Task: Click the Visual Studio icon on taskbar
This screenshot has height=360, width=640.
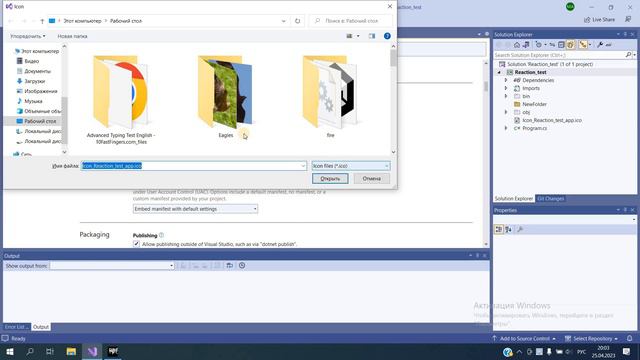Action: [x=92, y=351]
